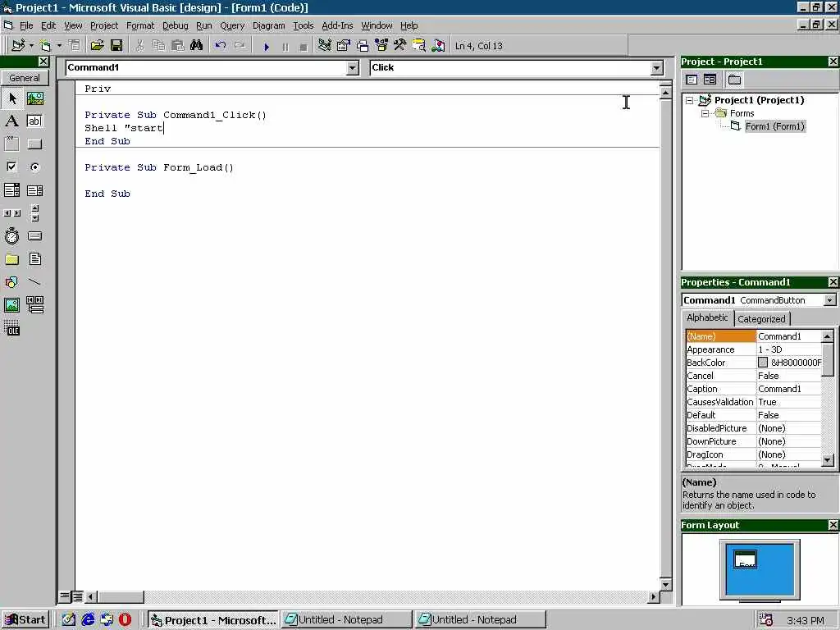Image resolution: width=840 pixels, height=630 pixels.
Task: Select the CommandButton control tool
Action: tap(34, 144)
